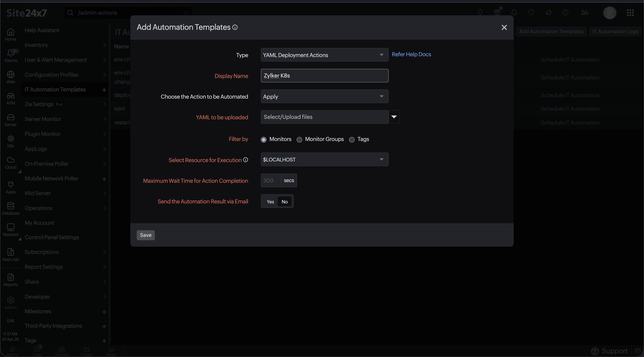Click the user profile avatar

pos(610,13)
